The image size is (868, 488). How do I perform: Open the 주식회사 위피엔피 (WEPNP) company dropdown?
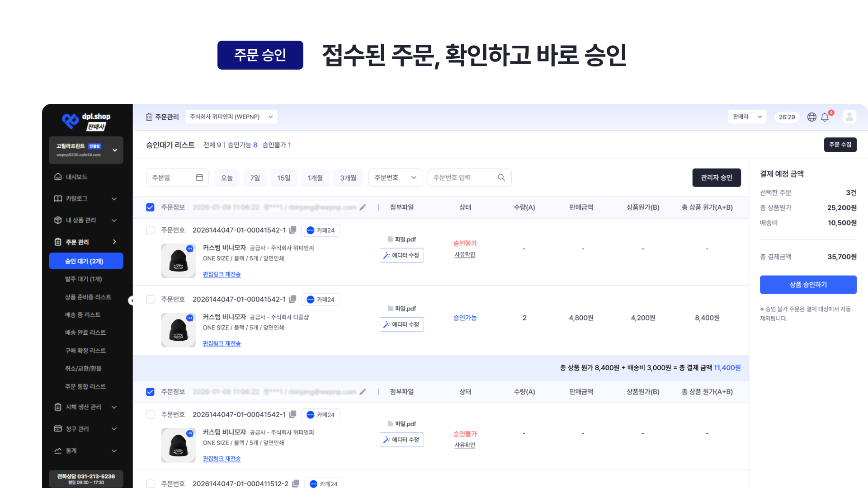231,117
